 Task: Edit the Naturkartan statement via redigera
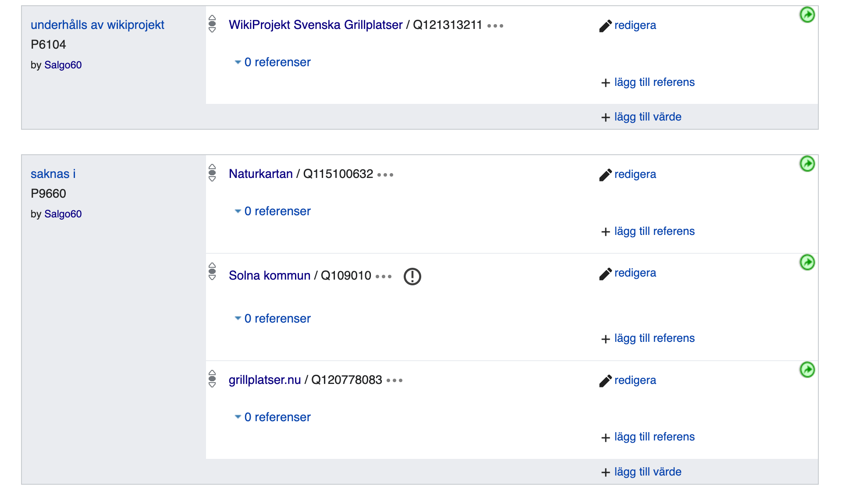[634, 174]
